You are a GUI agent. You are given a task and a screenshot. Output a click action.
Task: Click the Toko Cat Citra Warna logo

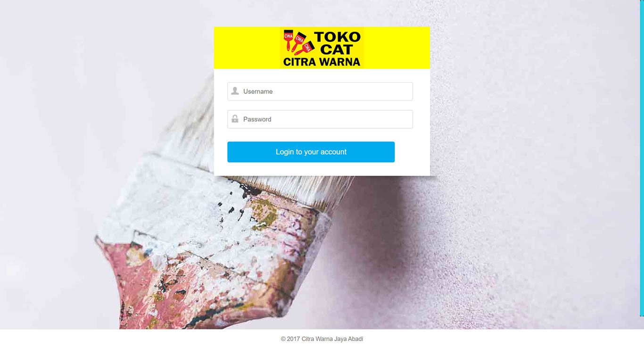[322, 48]
